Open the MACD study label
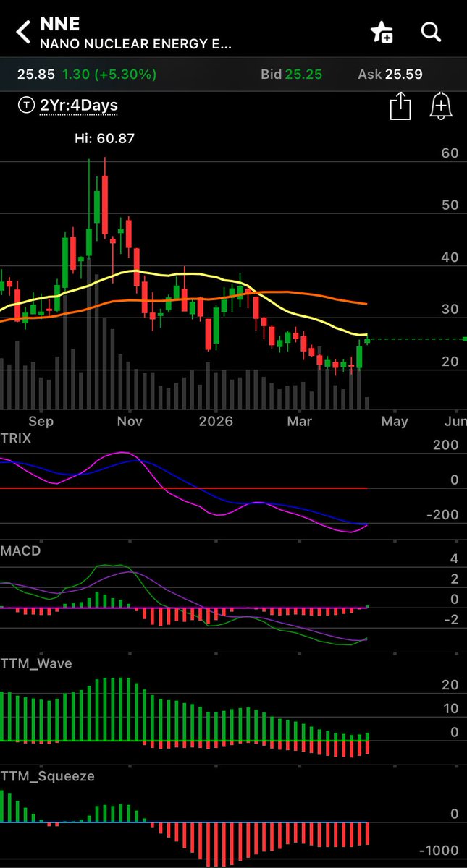This screenshot has width=467, height=868. click(x=20, y=550)
